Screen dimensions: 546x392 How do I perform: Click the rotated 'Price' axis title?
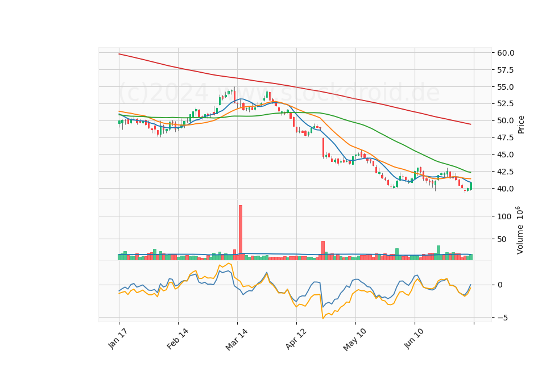[x=521, y=124]
